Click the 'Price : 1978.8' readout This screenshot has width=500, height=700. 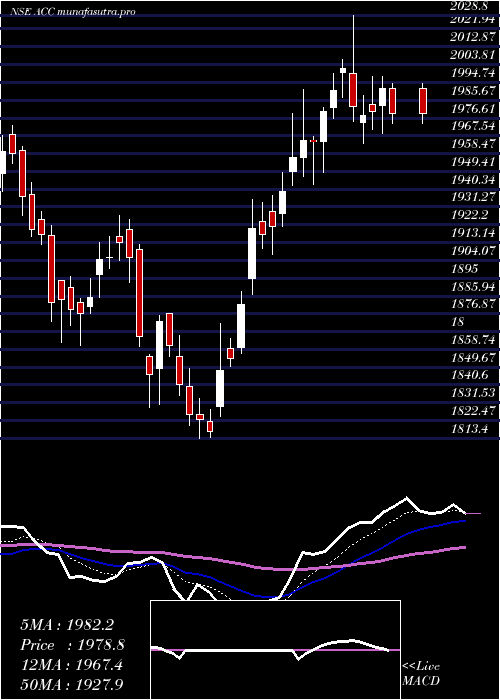73,645
